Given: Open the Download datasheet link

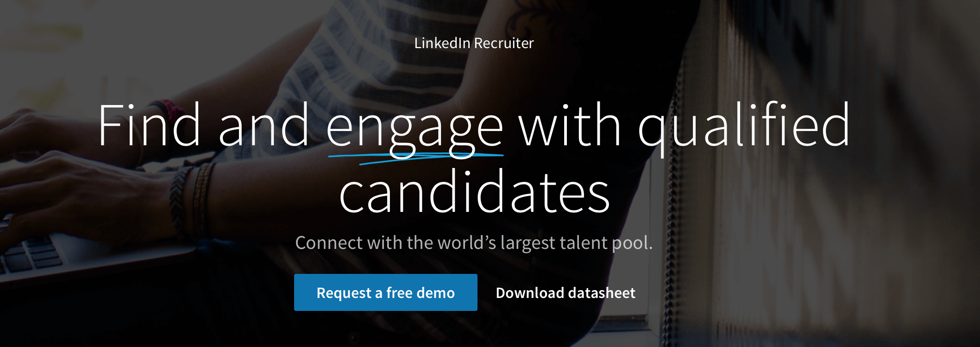Looking at the screenshot, I should (565, 293).
